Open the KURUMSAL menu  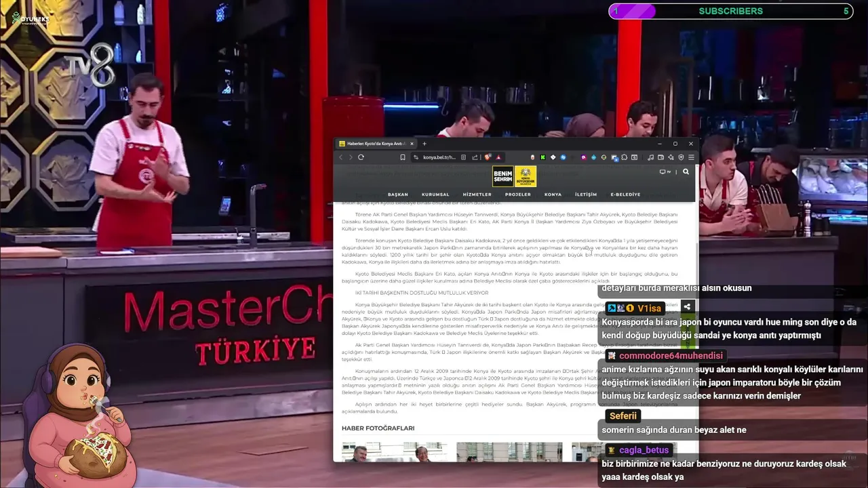[x=435, y=195]
